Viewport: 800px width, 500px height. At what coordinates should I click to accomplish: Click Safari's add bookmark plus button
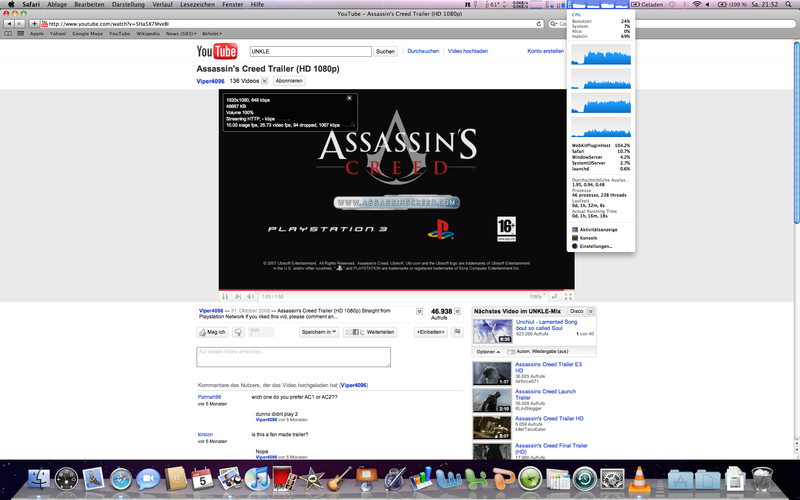click(x=34, y=24)
